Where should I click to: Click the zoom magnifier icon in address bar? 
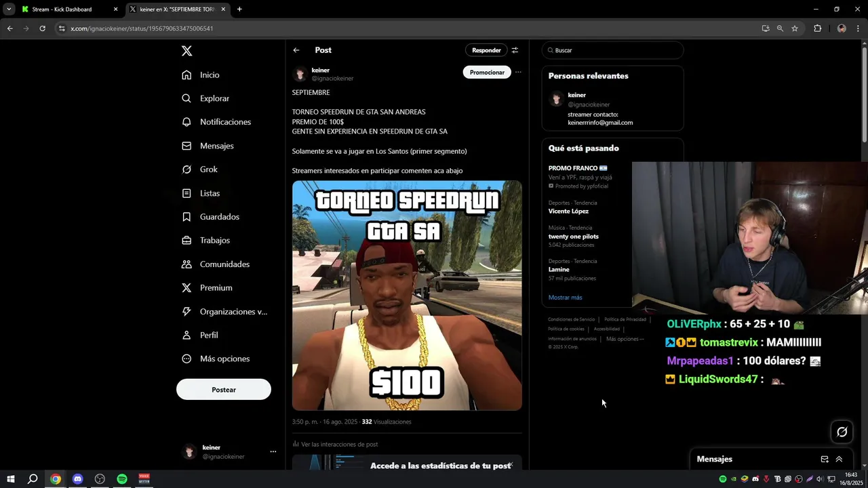point(780,28)
